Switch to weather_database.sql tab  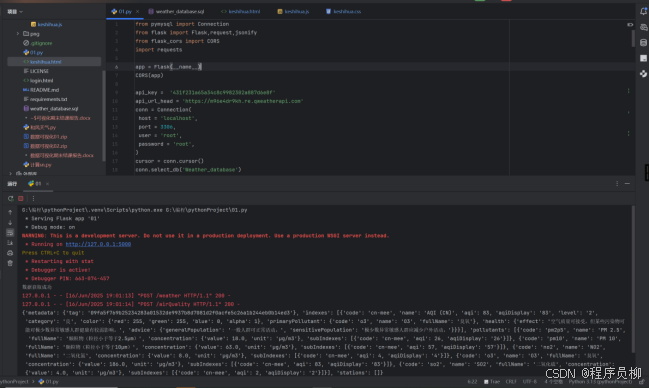coord(176,12)
